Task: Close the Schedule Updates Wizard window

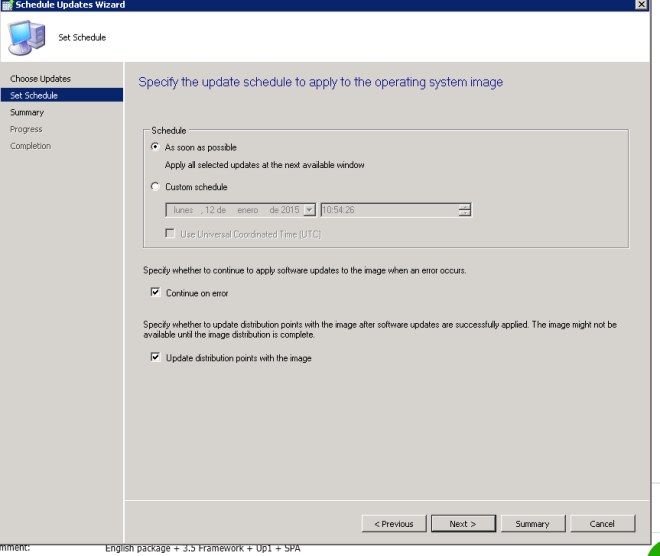Action: point(640,5)
